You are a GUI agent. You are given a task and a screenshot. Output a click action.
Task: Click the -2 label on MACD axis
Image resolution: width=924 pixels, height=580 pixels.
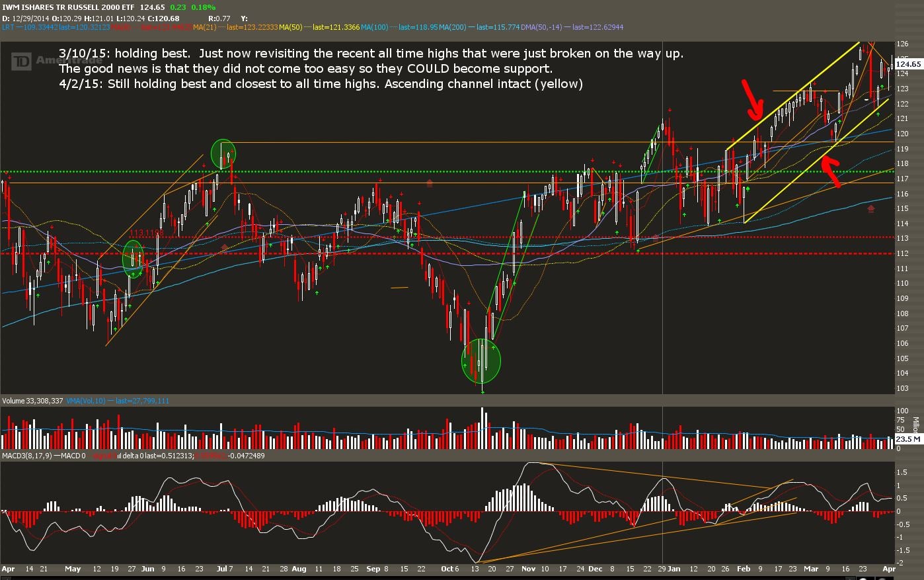(x=900, y=562)
